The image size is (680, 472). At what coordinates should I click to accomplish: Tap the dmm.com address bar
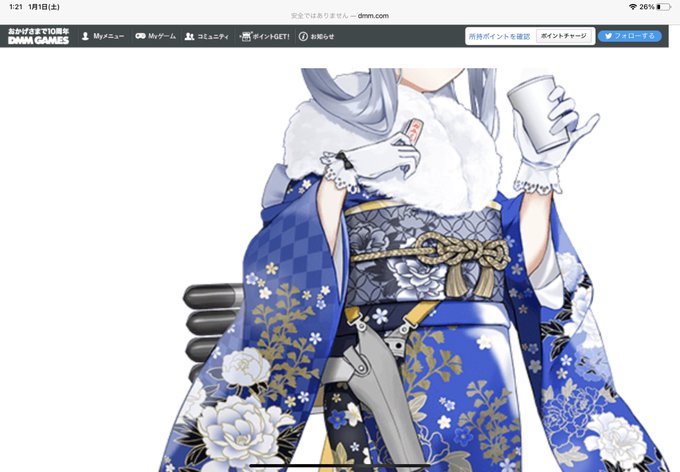point(340,16)
